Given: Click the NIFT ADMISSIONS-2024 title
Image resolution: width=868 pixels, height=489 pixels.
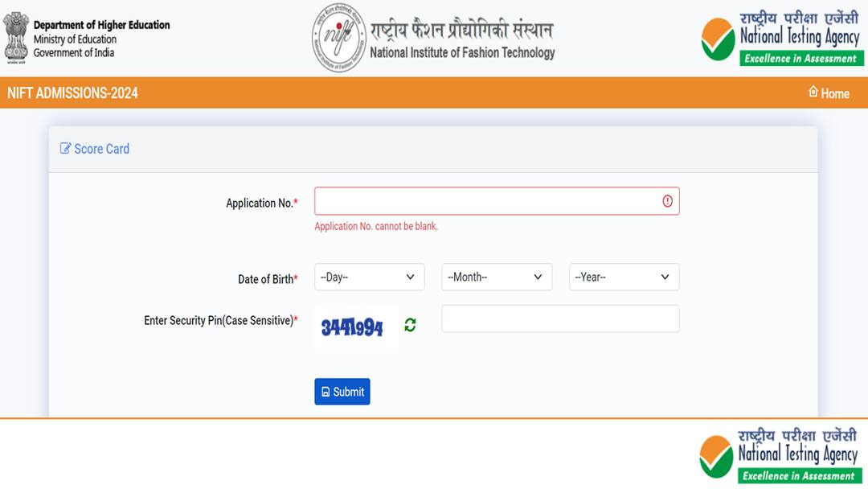Looking at the screenshot, I should (x=72, y=93).
